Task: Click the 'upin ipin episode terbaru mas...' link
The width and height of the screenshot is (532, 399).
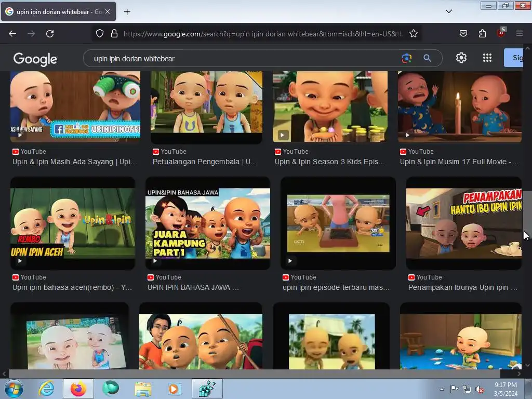Action: (x=336, y=287)
